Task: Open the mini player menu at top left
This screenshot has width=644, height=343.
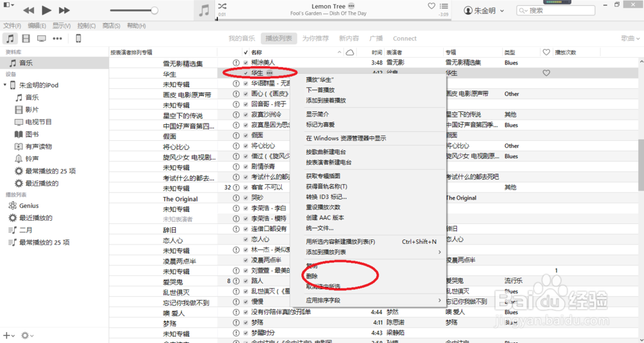Action: click(x=8, y=5)
